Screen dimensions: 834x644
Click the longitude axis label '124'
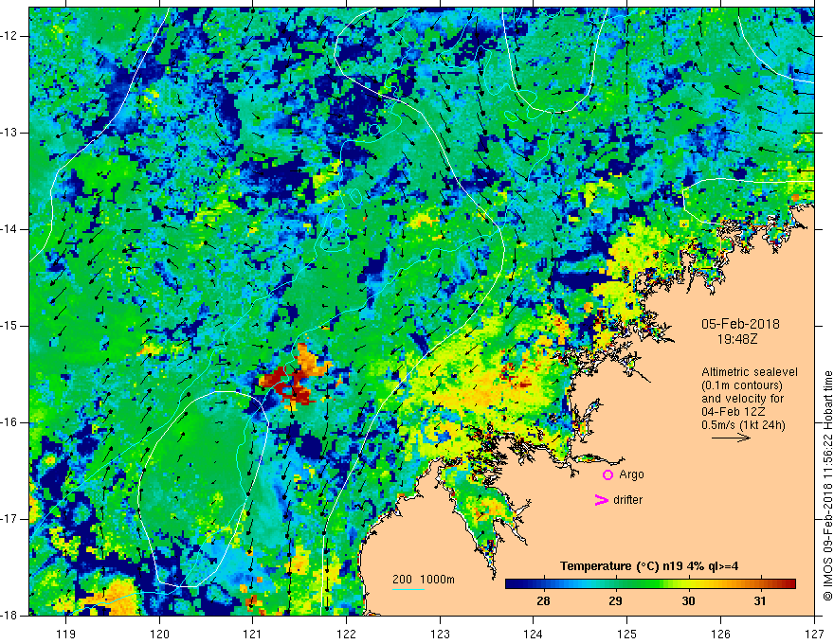[533, 634]
